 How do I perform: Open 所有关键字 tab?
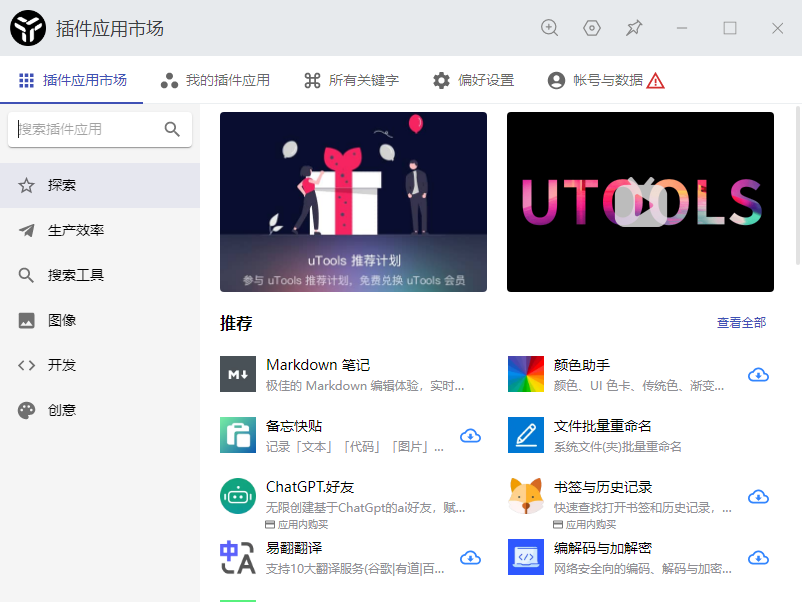(351, 80)
